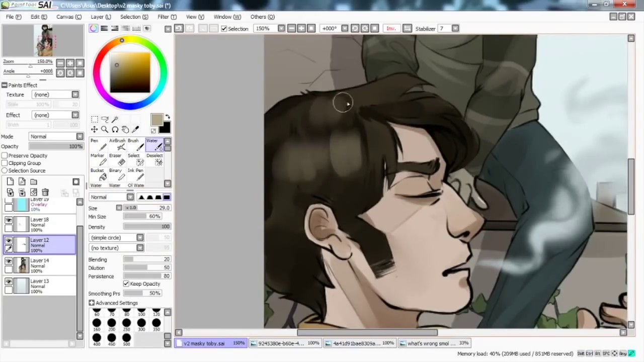Hide Layer 14 with eye icon
This screenshot has height=362, width=644.
coord(9,261)
